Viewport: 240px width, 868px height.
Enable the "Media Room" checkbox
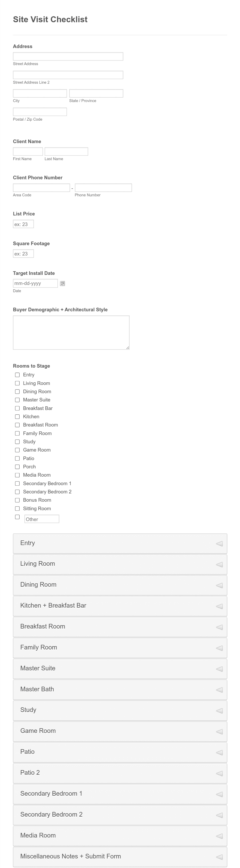(x=17, y=475)
